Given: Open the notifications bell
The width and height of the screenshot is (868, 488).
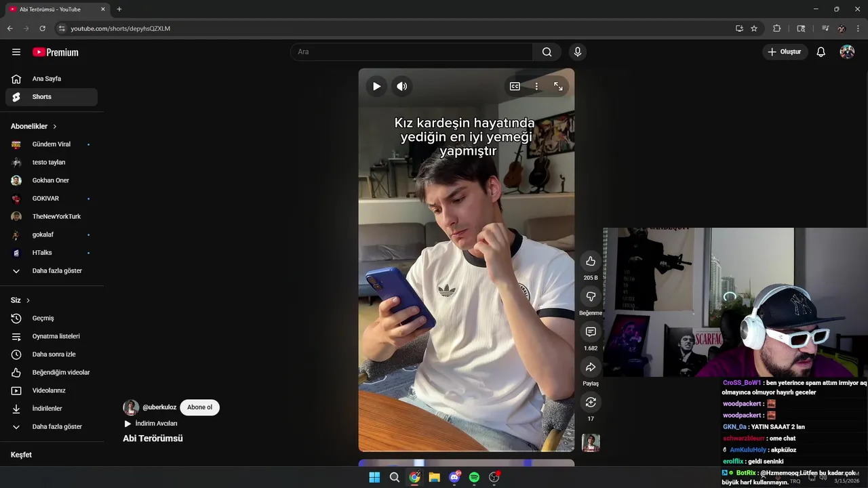Looking at the screenshot, I should (821, 52).
